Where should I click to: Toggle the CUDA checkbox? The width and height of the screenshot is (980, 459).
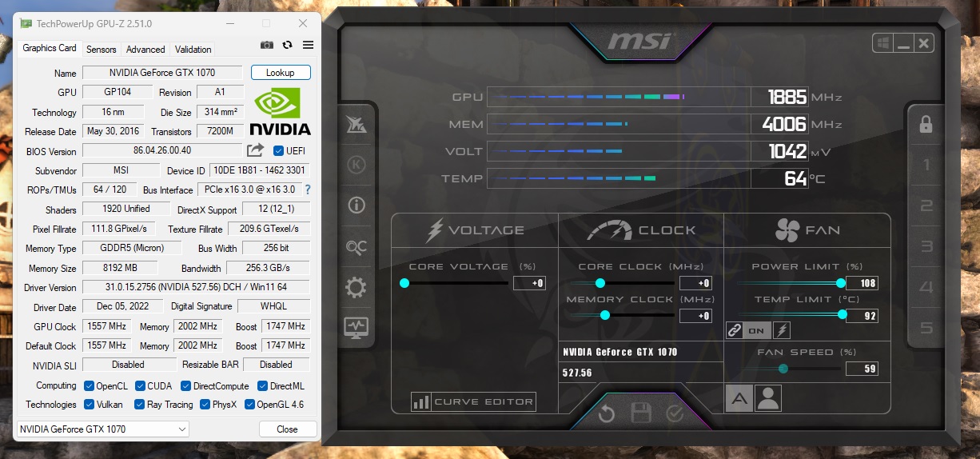(x=140, y=386)
